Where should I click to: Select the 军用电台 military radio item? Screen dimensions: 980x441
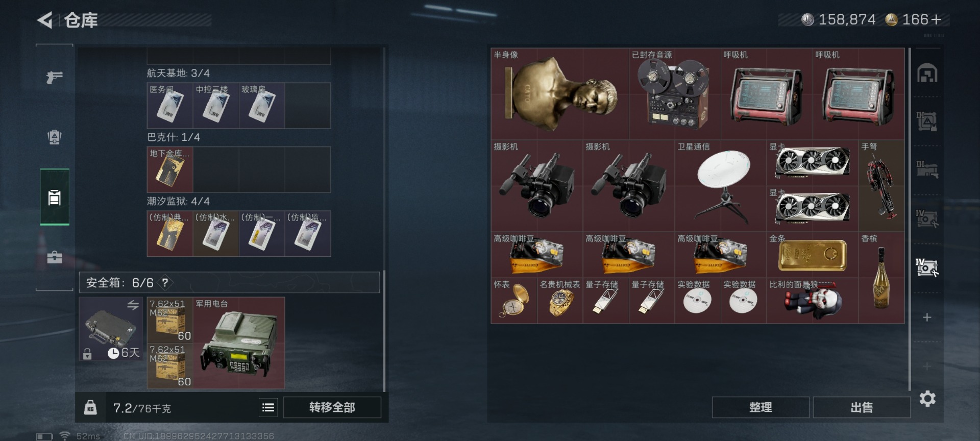[x=239, y=343]
